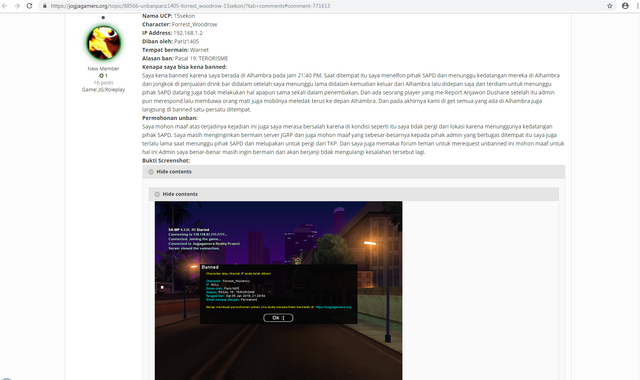Click the green reputation plus icon

click(101, 76)
